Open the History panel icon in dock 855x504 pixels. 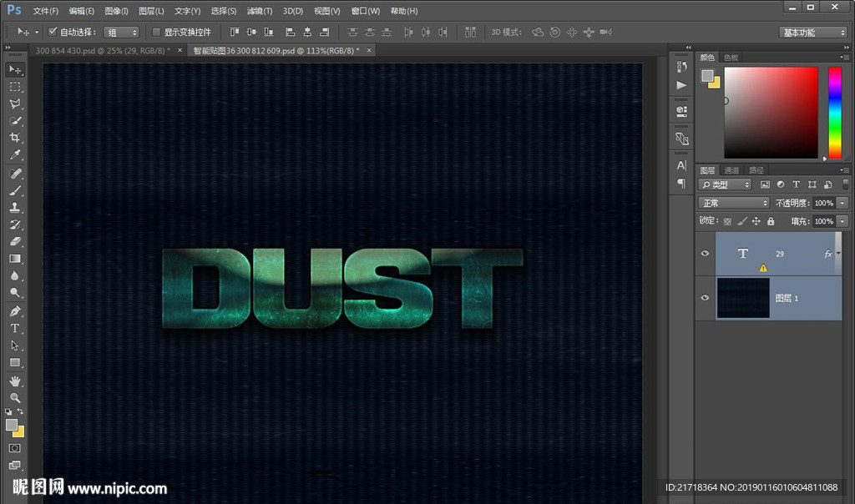[x=681, y=67]
